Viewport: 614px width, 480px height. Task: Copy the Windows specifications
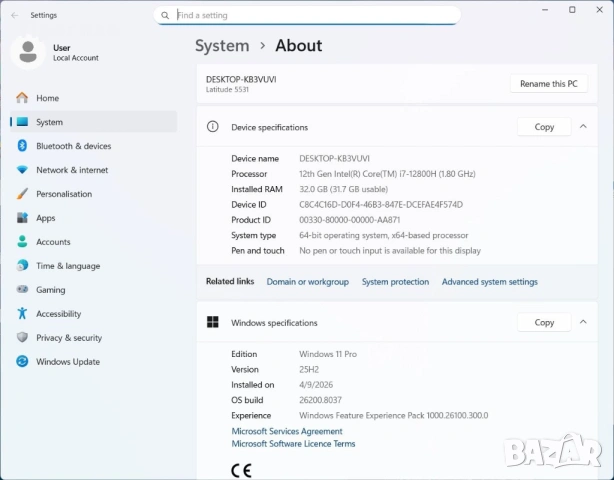[544, 322]
